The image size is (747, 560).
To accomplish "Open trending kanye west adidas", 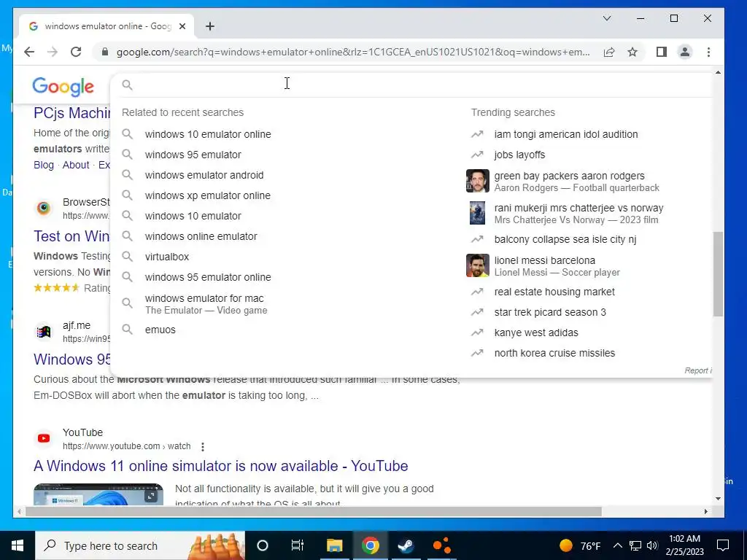I will [x=536, y=332].
